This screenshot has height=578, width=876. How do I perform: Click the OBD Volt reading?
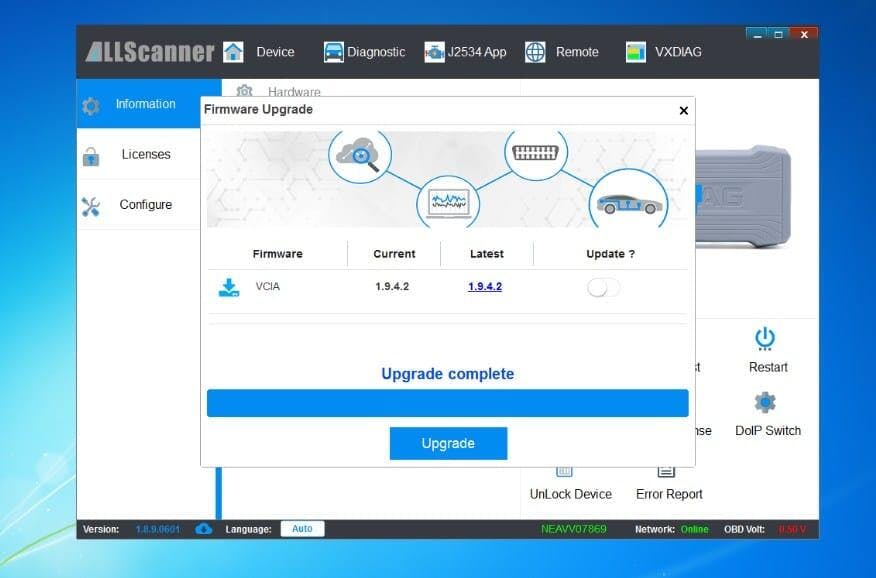[x=792, y=529]
